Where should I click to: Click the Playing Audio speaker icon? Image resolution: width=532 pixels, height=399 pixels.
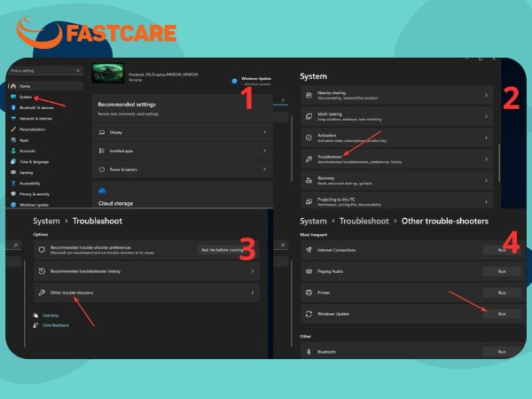click(x=309, y=271)
